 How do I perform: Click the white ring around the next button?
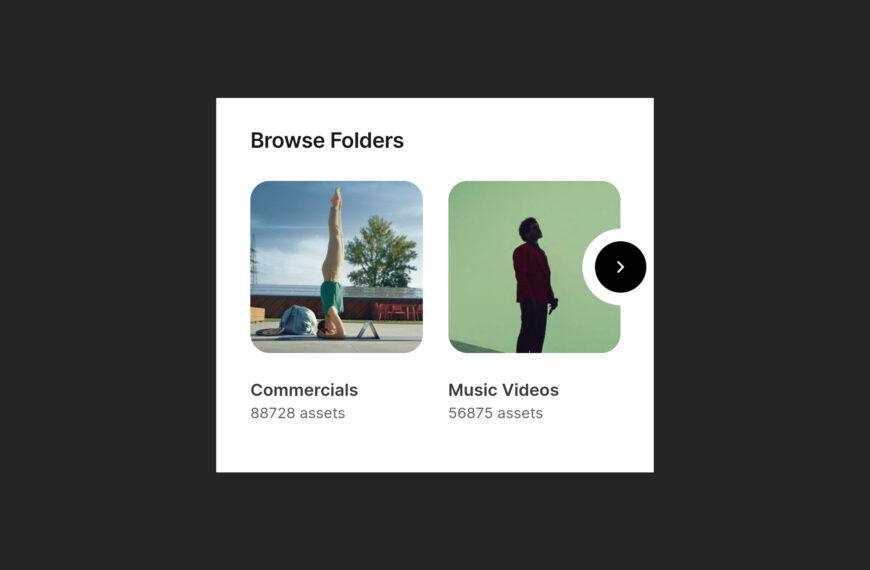589,267
